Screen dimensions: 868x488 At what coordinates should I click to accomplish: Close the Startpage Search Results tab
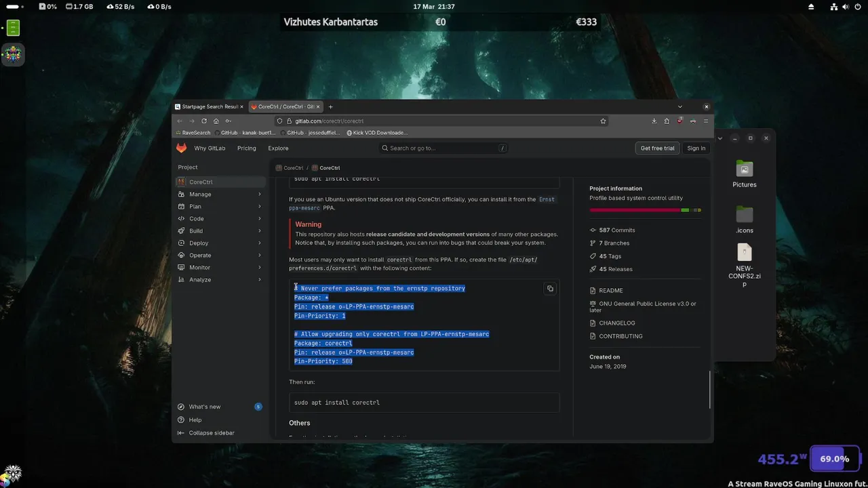pyautogui.click(x=241, y=106)
